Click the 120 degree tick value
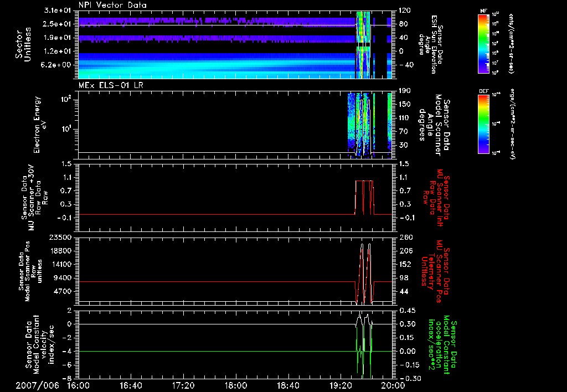The height and width of the screenshot is (392, 567). click(405, 11)
